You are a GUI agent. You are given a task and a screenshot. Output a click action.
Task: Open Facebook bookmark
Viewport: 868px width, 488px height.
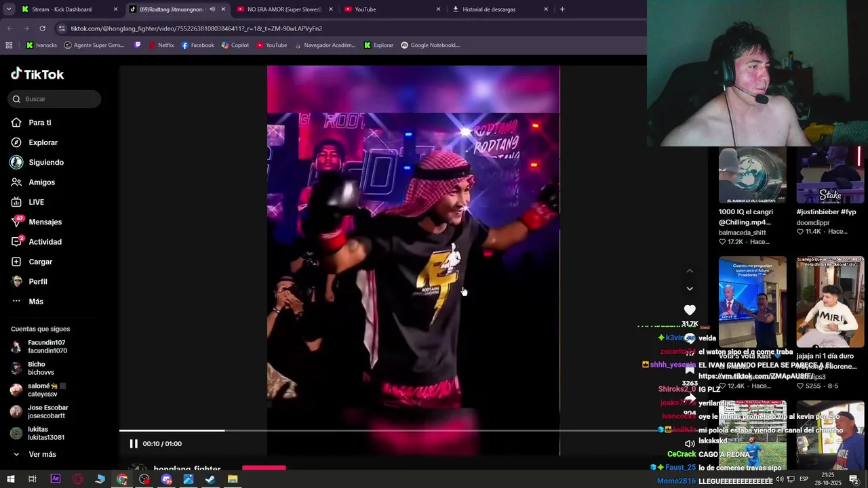(x=198, y=45)
